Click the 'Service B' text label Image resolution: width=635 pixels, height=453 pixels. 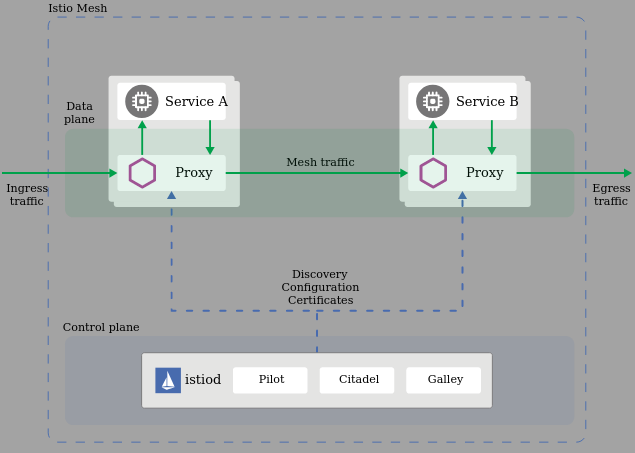click(x=487, y=102)
